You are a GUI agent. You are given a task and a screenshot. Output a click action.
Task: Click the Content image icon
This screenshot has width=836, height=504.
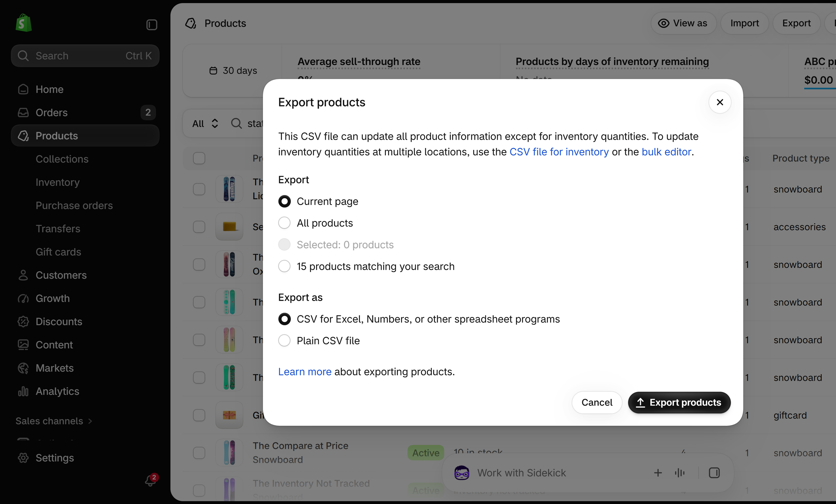23,345
